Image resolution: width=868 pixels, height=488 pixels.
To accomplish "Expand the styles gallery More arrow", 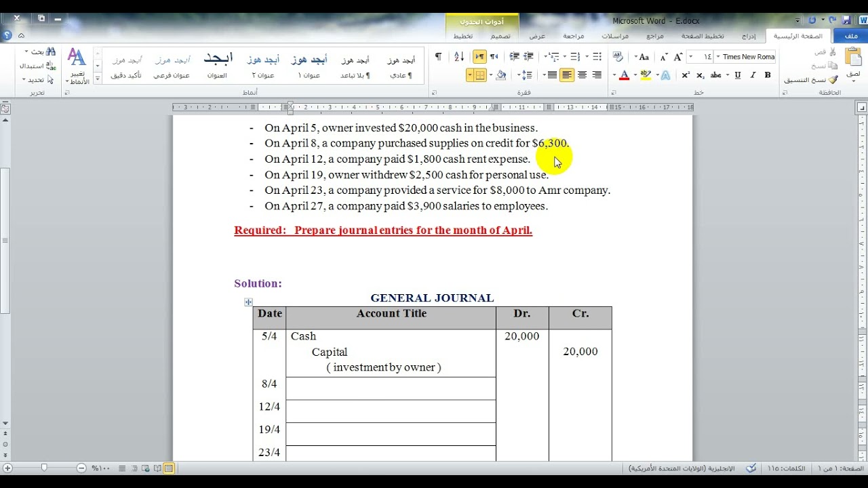I will [x=98, y=79].
